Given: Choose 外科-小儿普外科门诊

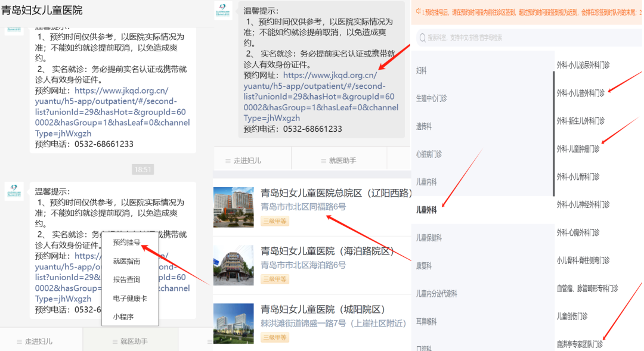Looking at the screenshot, I should coord(581,93).
